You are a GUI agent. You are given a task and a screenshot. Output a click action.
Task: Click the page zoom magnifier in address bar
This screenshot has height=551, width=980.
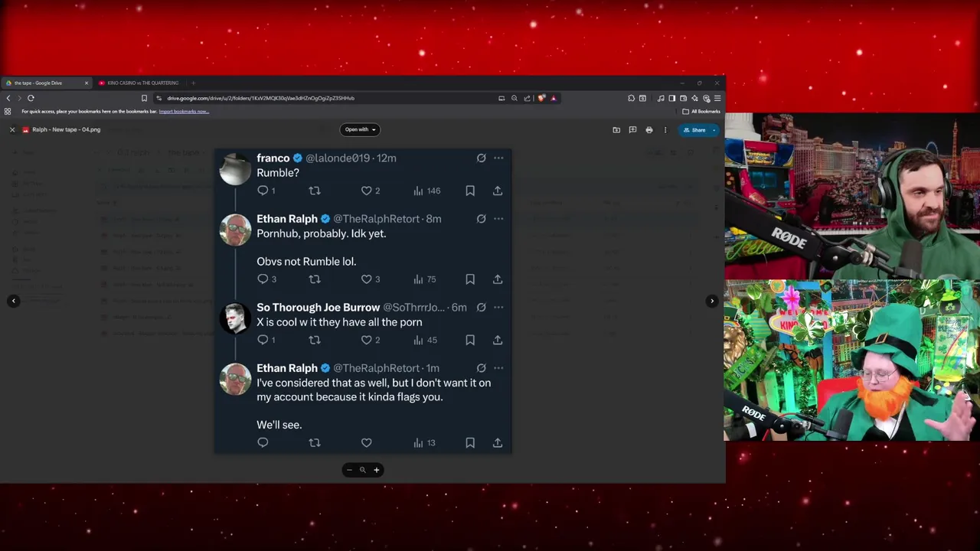coord(514,98)
